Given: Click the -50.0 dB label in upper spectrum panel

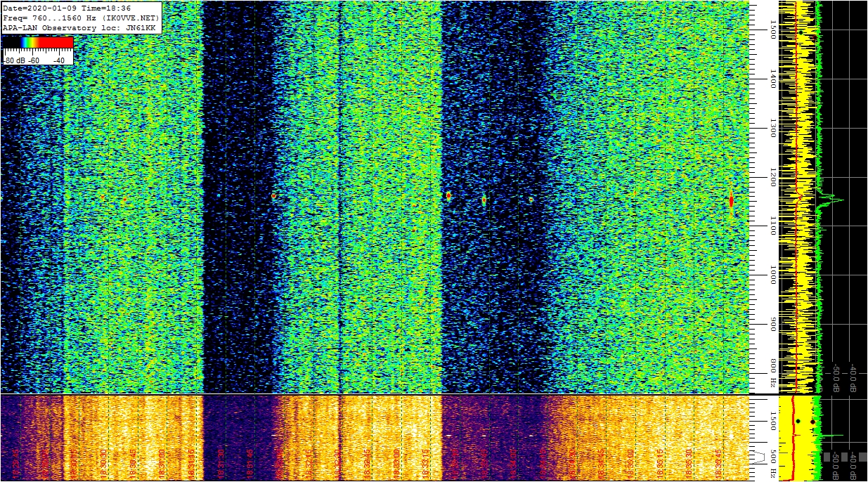Looking at the screenshot, I should tap(836, 379).
